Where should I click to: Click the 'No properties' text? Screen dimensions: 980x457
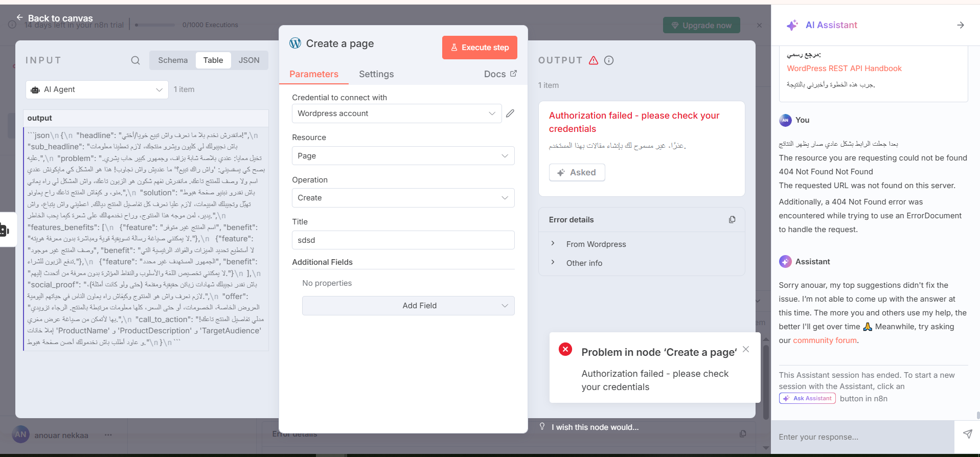tap(327, 283)
